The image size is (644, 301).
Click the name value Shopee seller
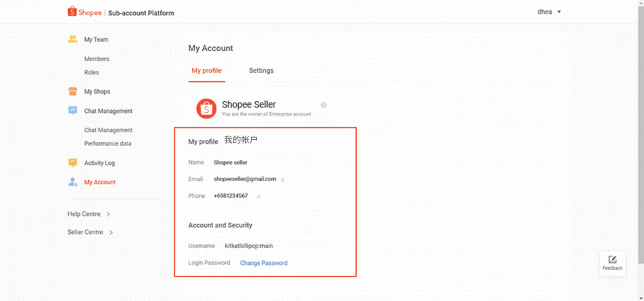pyautogui.click(x=231, y=162)
